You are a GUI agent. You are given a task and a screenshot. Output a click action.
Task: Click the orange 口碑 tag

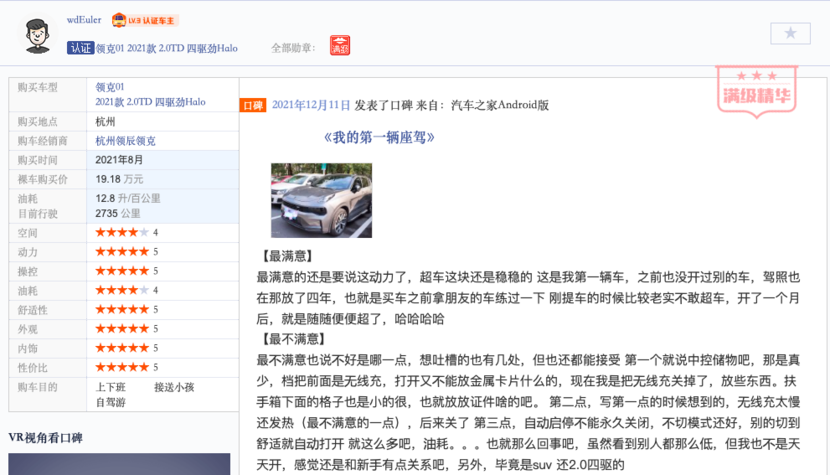[x=252, y=105]
